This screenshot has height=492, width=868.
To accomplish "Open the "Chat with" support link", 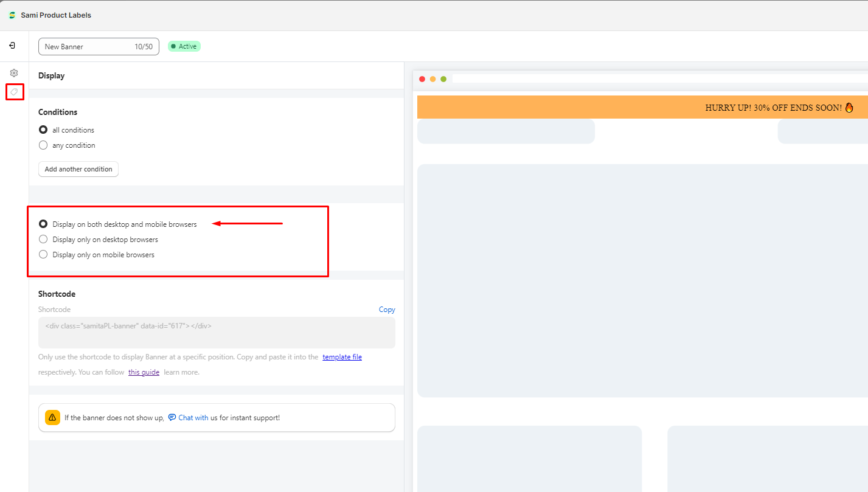I will pyautogui.click(x=193, y=418).
